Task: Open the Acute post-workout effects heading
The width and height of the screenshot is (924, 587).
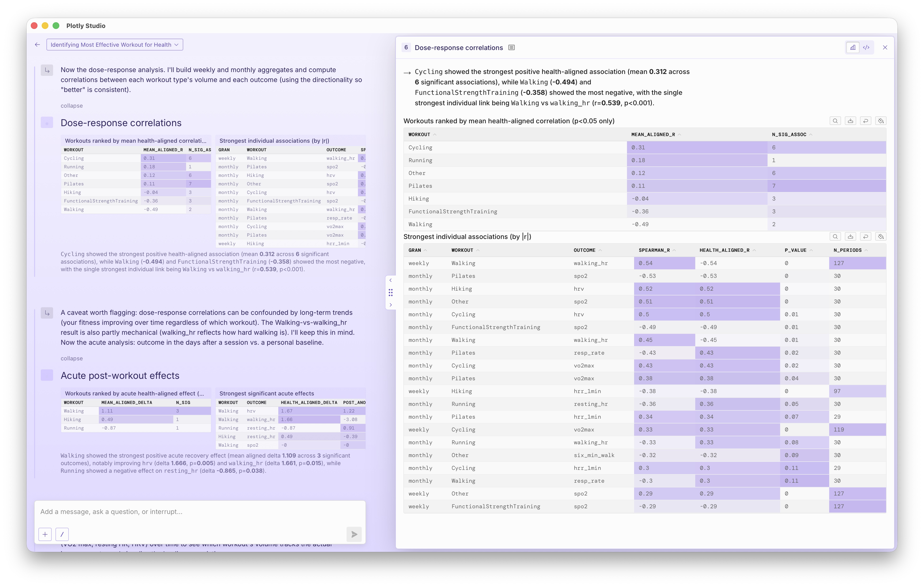Action: [x=120, y=376]
